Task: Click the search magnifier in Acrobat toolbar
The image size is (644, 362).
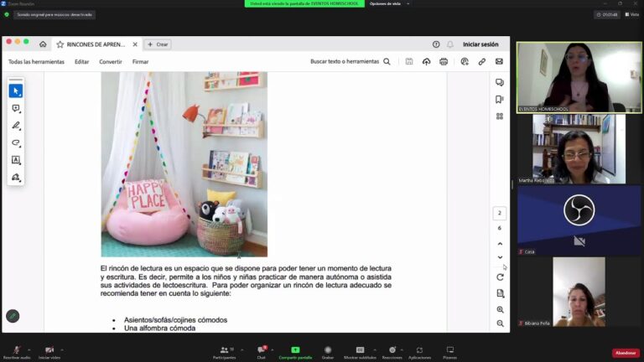Action: coord(387,61)
